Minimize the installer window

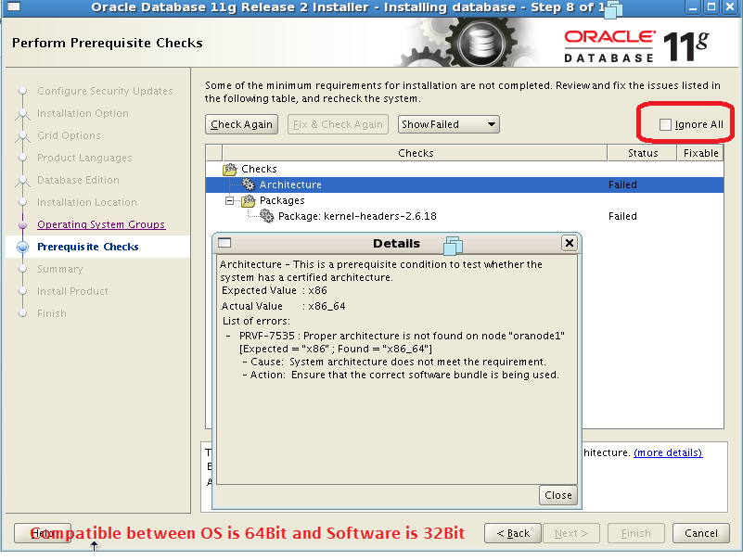coord(693,7)
